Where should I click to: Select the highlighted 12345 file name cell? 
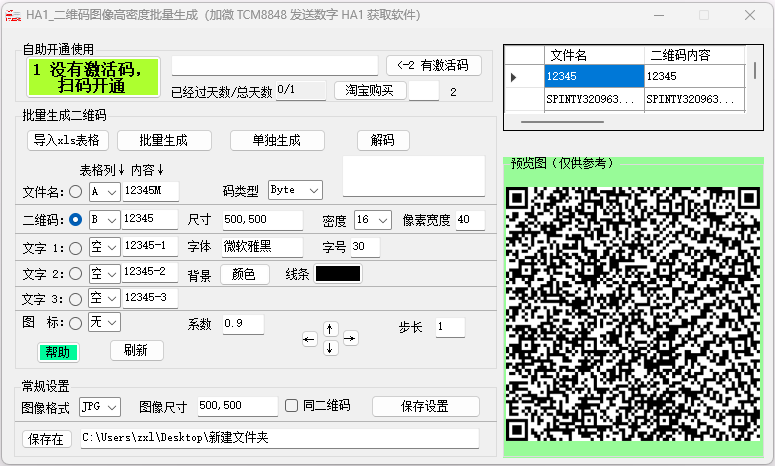[x=594, y=77]
